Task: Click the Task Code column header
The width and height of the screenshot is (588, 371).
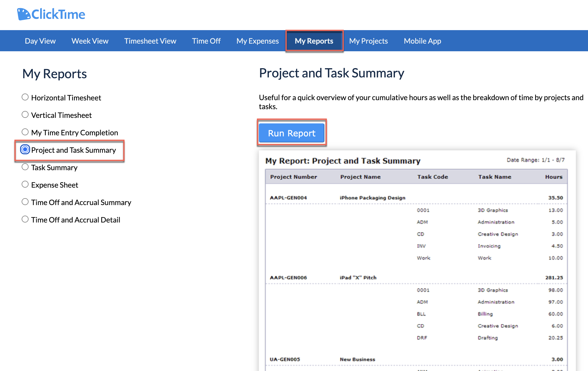Action: tap(432, 177)
